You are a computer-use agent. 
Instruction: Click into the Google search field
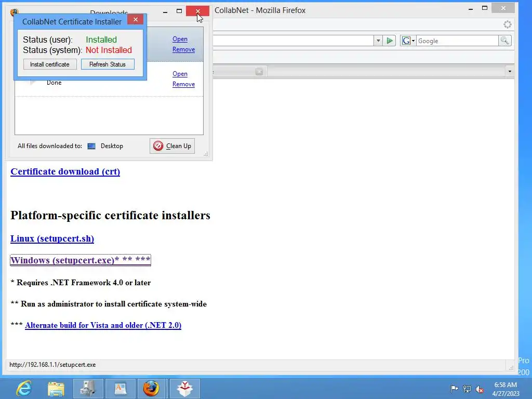[x=457, y=41]
